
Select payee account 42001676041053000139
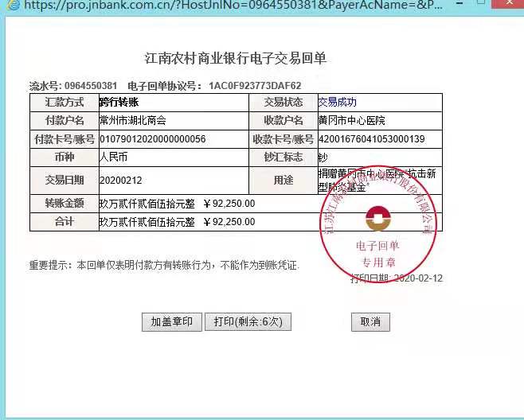372,139
